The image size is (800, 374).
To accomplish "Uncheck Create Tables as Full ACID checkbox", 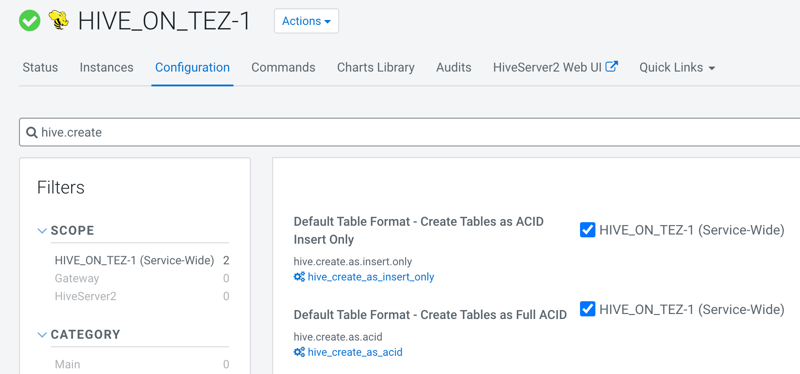I will click(588, 309).
